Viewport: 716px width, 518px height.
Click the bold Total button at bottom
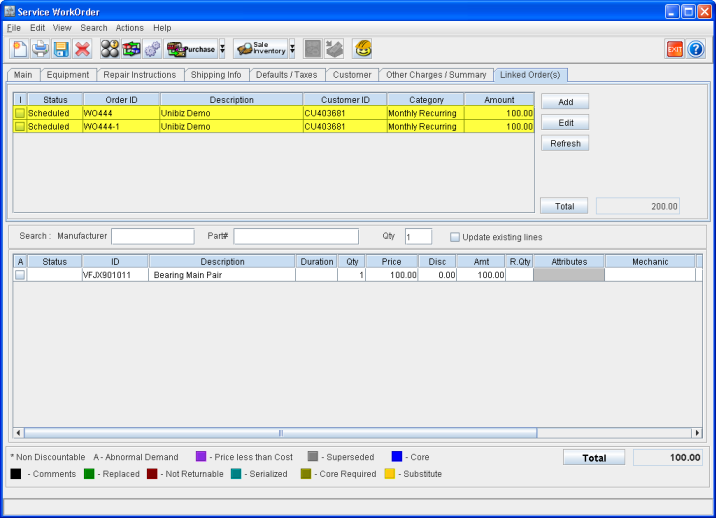(594, 458)
